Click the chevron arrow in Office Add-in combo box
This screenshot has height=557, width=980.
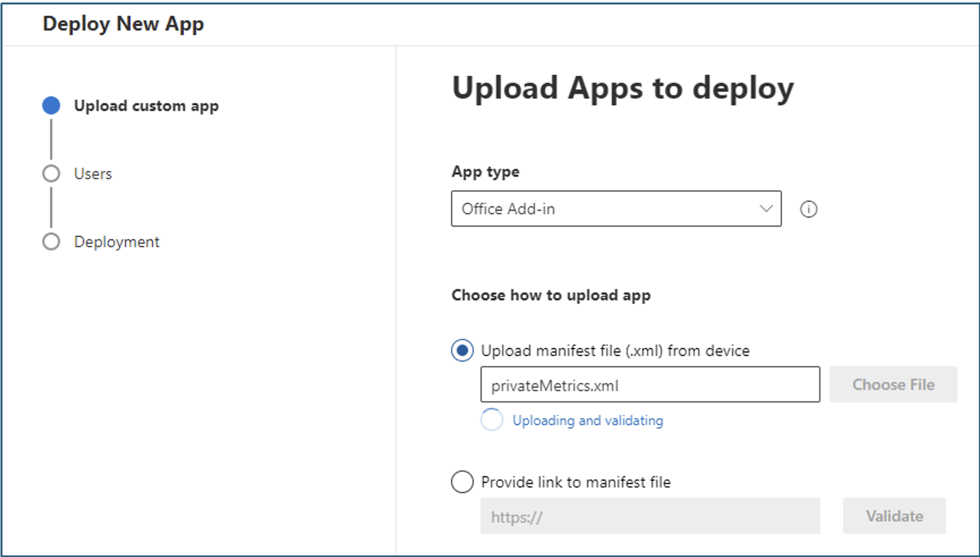[x=766, y=209]
